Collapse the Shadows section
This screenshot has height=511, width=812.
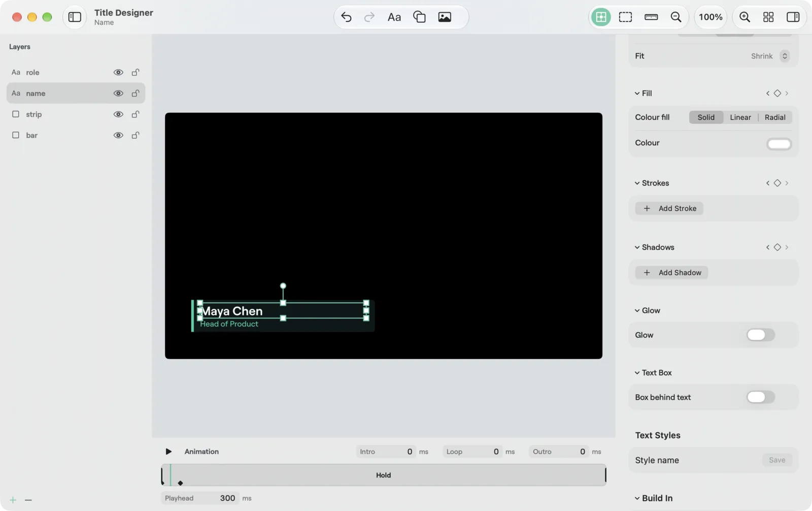point(637,247)
